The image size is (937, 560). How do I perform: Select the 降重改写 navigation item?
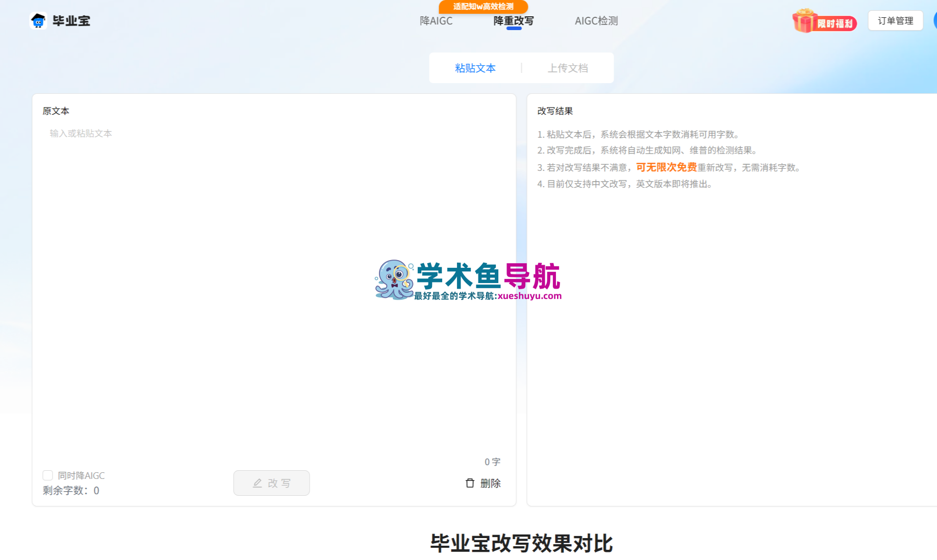pyautogui.click(x=513, y=20)
